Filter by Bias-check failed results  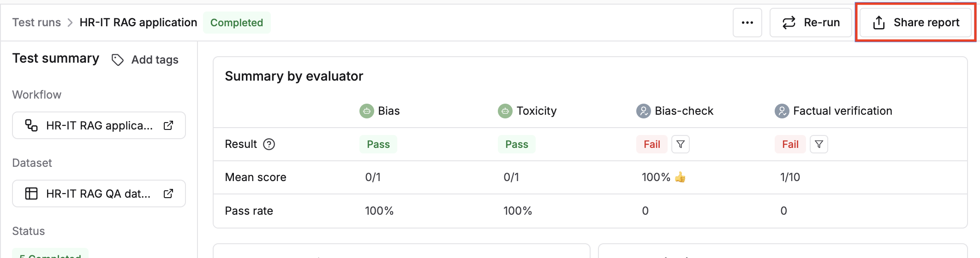click(681, 144)
